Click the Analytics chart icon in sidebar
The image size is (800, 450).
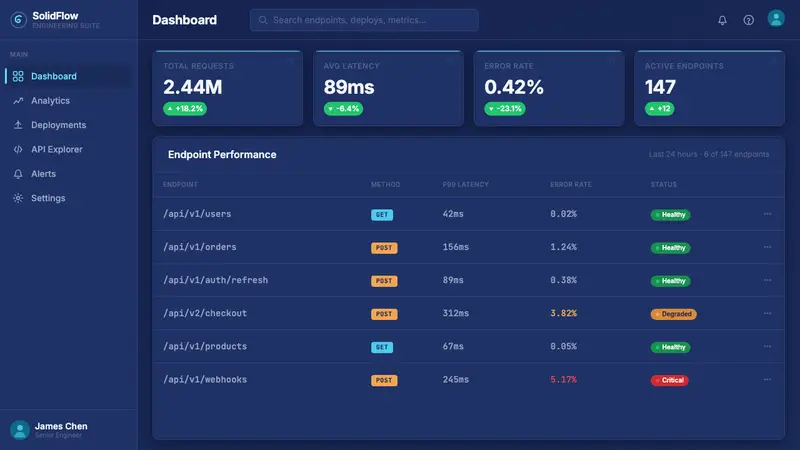[18, 101]
